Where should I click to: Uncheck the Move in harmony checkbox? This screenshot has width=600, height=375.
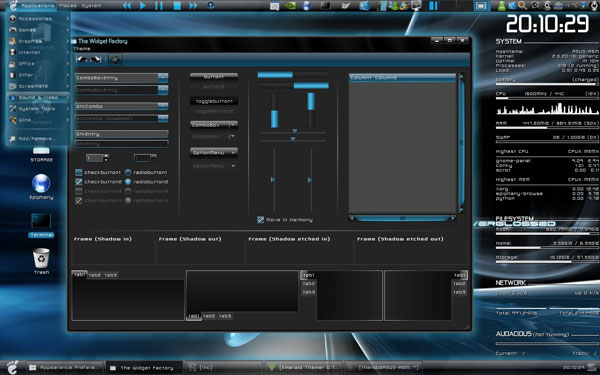tap(261, 220)
